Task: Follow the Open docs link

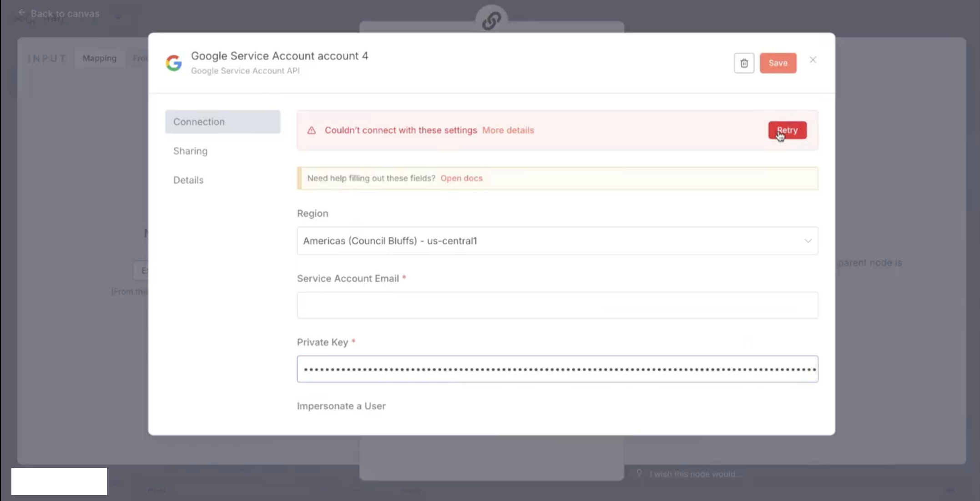Action: click(461, 178)
